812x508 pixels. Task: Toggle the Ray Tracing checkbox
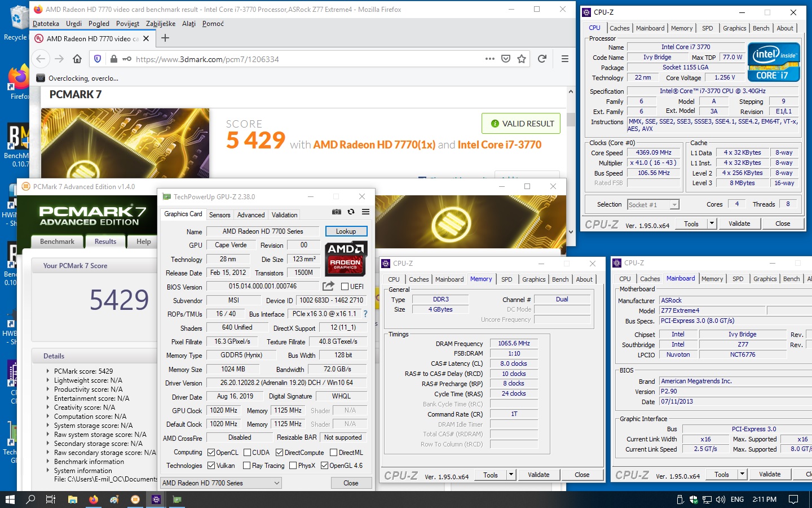pyautogui.click(x=246, y=465)
